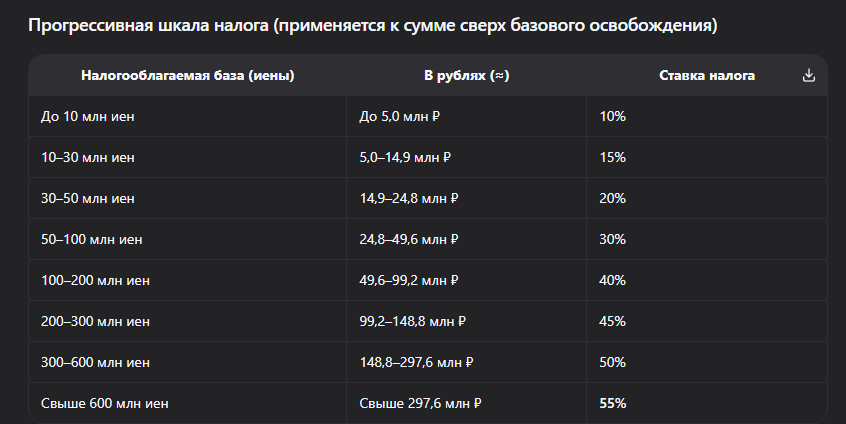
Task: Click the "Ставка налога" column header
Action: coord(707,75)
